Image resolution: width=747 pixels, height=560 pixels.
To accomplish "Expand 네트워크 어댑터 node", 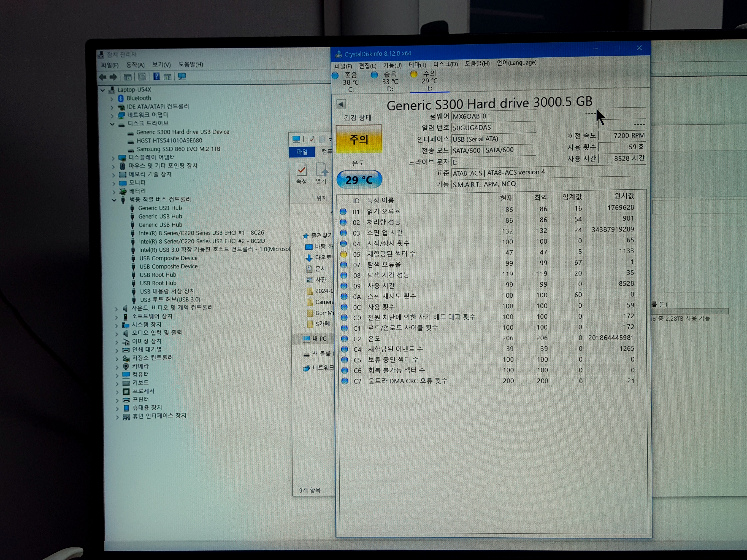I will click(x=112, y=116).
